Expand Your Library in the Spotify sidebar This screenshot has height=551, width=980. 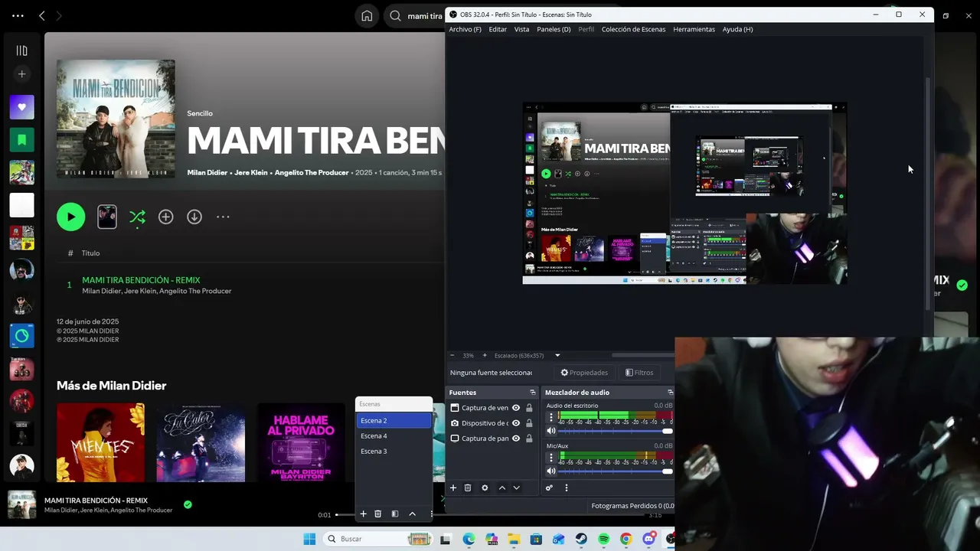point(21,51)
